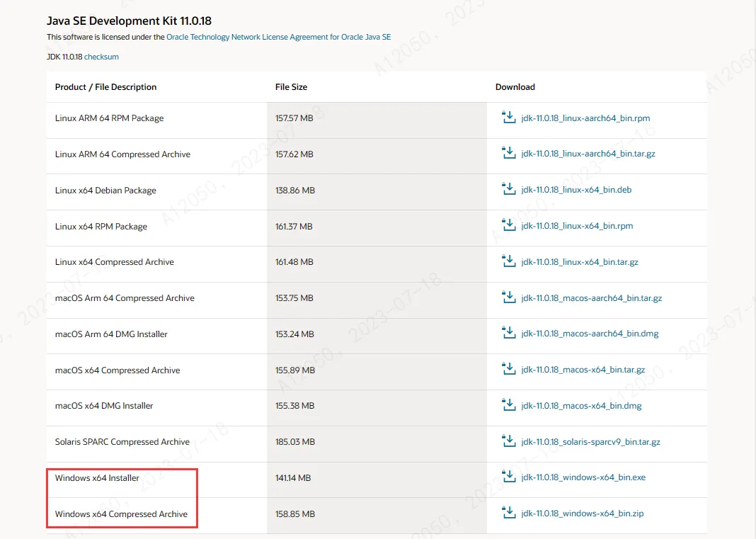The height and width of the screenshot is (539, 756).
Task: Download jdk-11.0.18_windows-x64_bin.zip via its link
Action: point(583,514)
